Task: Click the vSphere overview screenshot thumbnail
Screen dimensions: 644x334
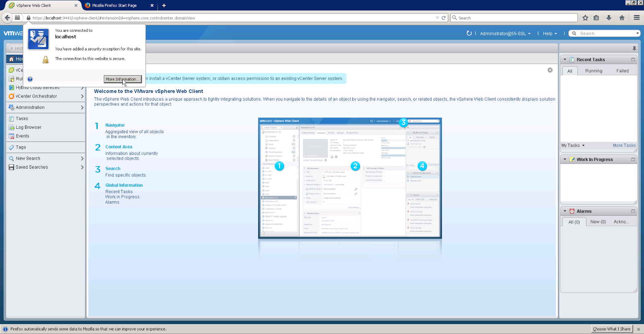Action: (x=350, y=178)
